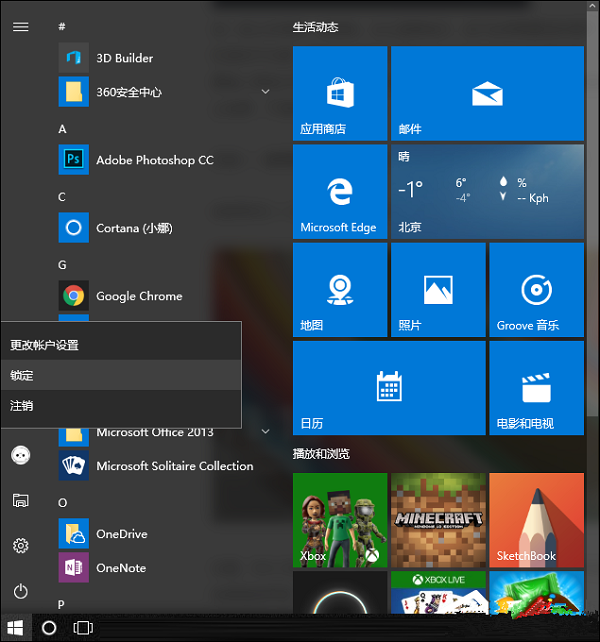The height and width of the screenshot is (642, 600).
Task: Select 更改帐户设置 from account menu
Action: tap(44, 345)
